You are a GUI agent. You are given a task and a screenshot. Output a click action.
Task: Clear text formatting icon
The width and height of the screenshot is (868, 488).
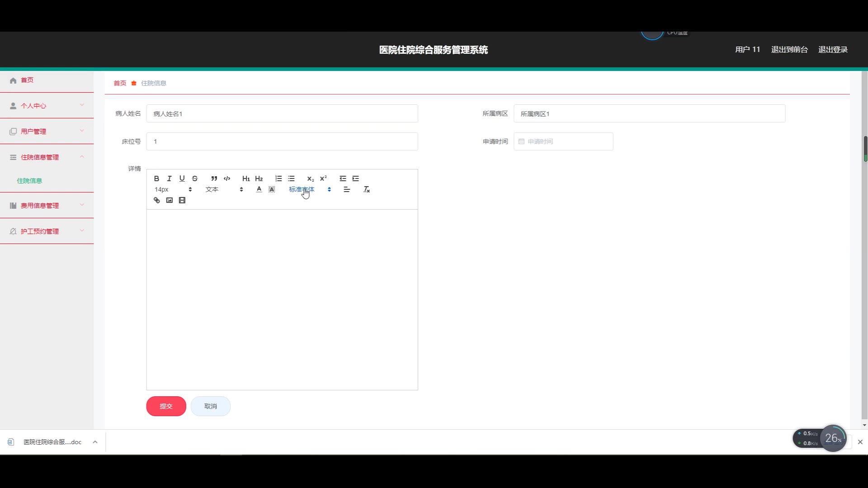367,189
